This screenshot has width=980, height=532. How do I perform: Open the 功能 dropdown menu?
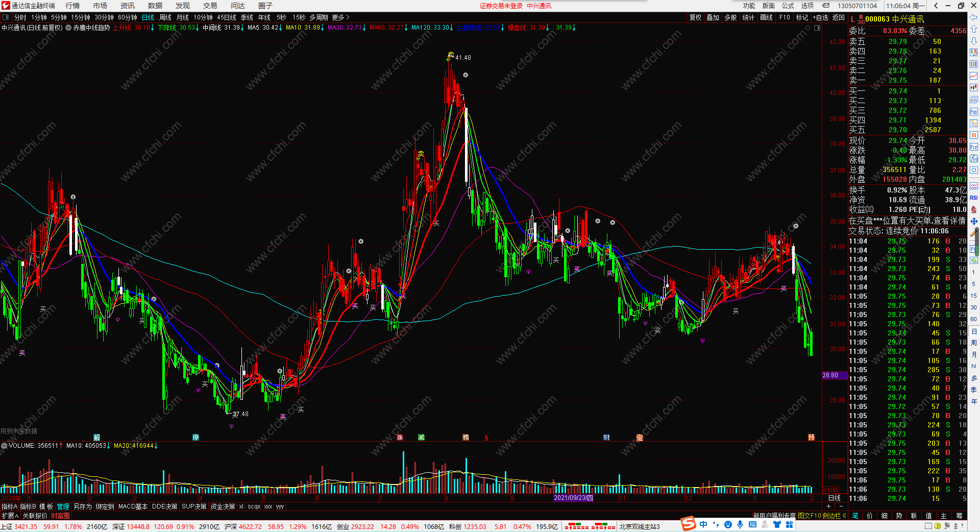(749, 6)
